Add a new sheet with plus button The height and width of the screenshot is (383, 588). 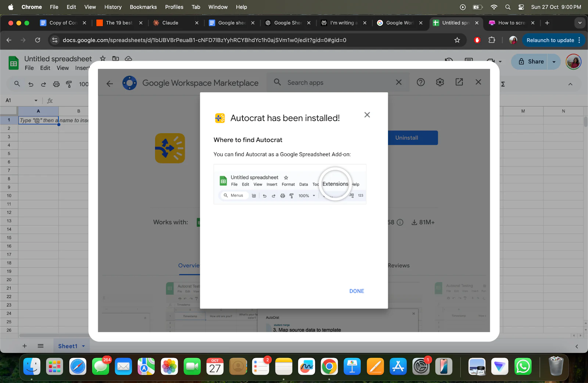[x=25, y=346]
